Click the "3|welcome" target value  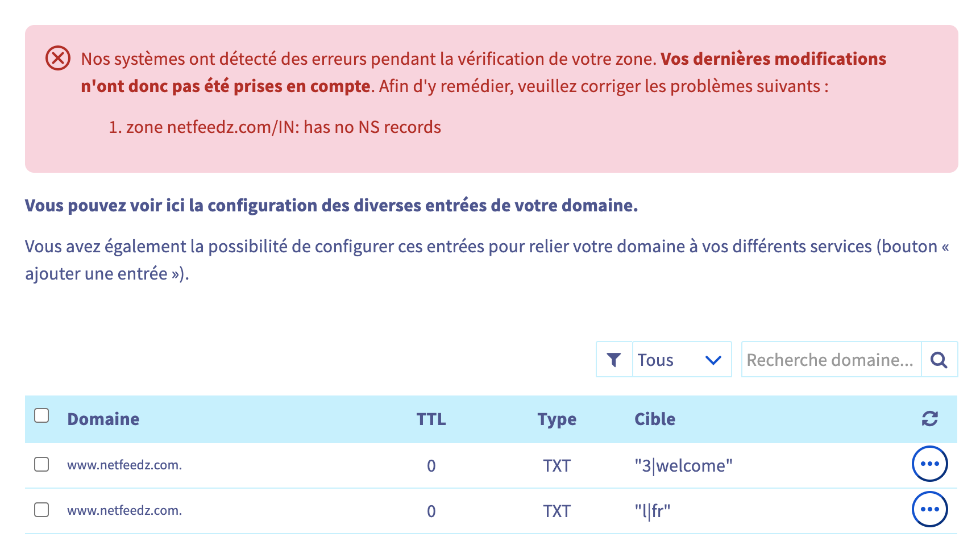pyautogui.click(x=683, y=466)
